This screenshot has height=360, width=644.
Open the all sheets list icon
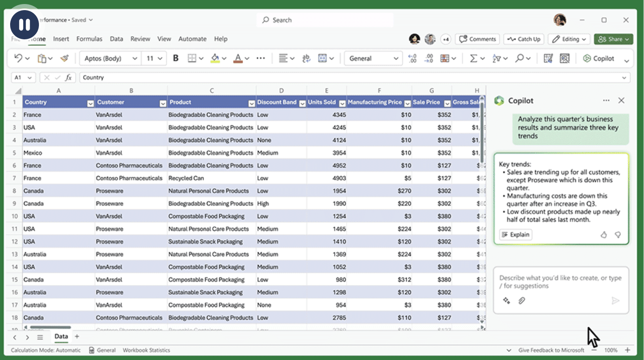pyautogui.click(x=40, y=337)
